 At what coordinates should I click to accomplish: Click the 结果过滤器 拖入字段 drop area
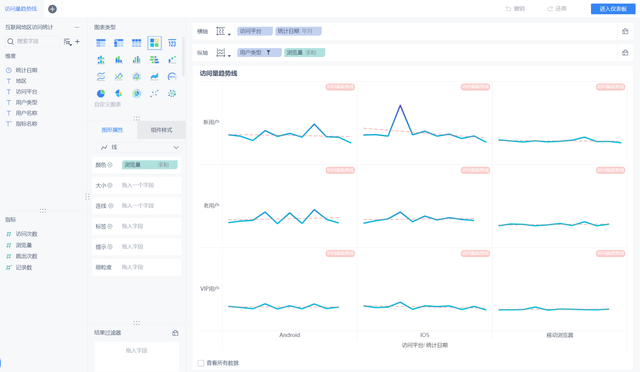pyautogui.click(x=136, y=356)
